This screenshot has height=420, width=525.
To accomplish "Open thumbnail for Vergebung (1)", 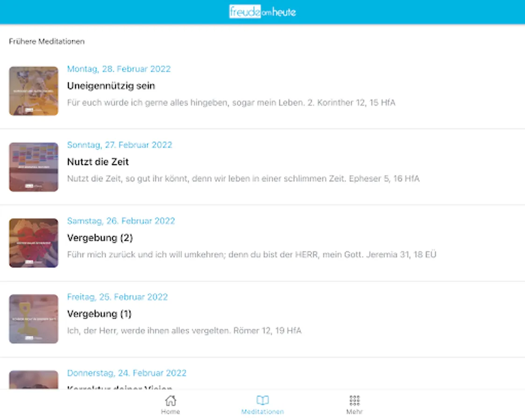I will [34, 319].
